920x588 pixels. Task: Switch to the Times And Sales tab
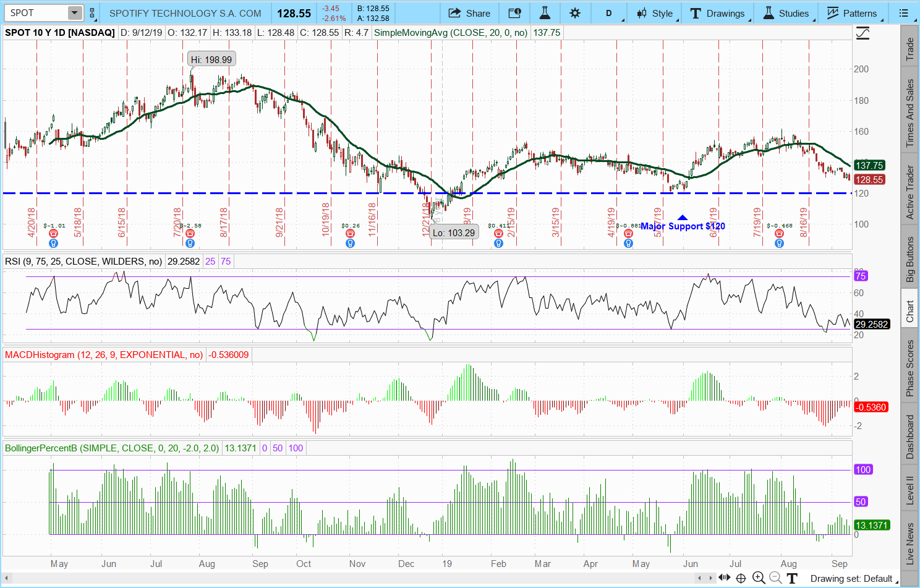pyautogui.click(x=909, y=113)
